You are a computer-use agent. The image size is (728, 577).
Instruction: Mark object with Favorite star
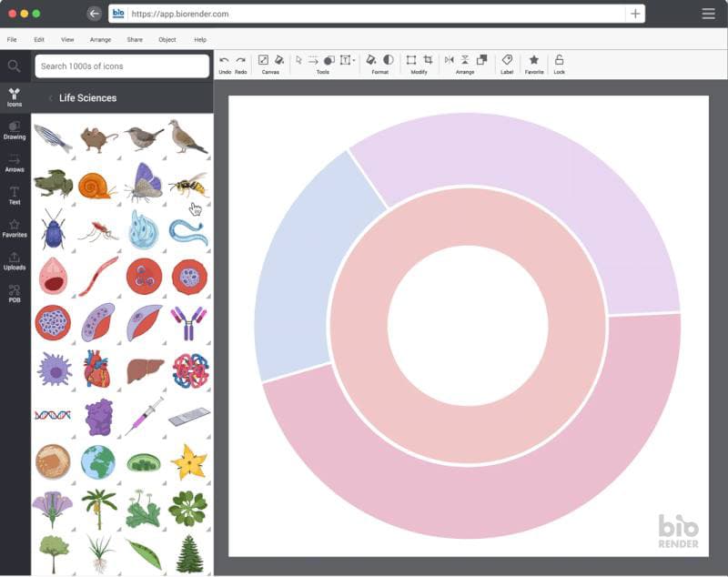tap(534, 60)
